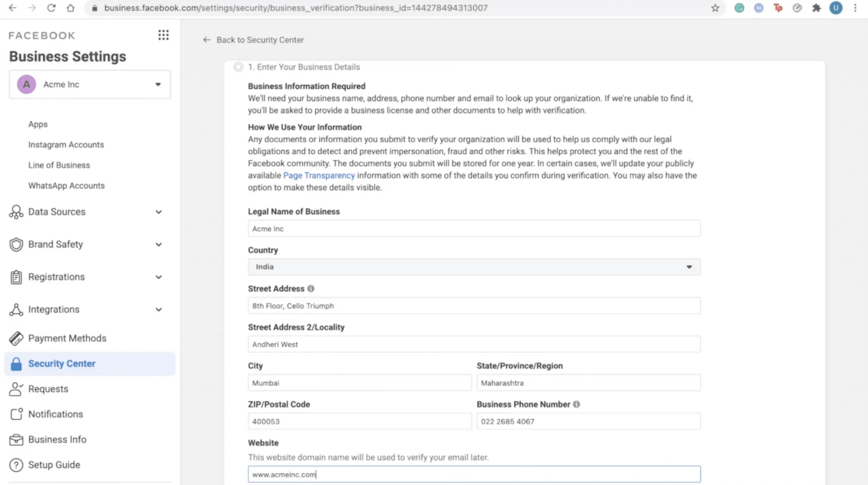Open the Chrome profile avatar U
This screenshot has width=868, height=485.
pyautogui.click(x=836, y=8)
